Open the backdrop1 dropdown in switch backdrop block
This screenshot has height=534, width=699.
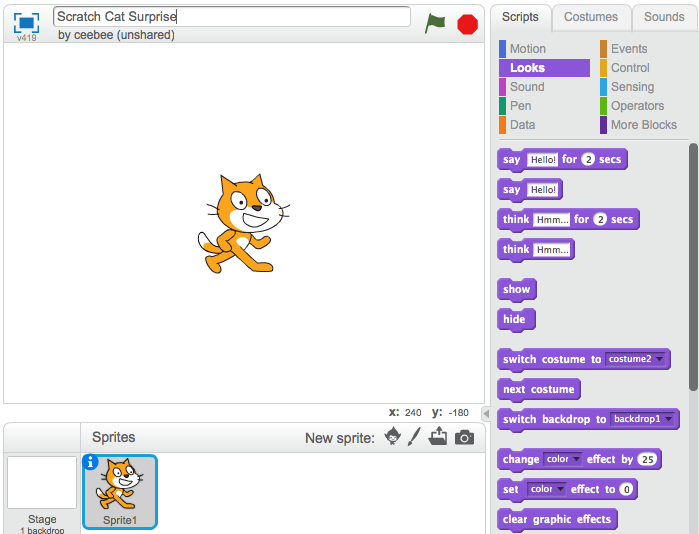(x=642, y=419)
